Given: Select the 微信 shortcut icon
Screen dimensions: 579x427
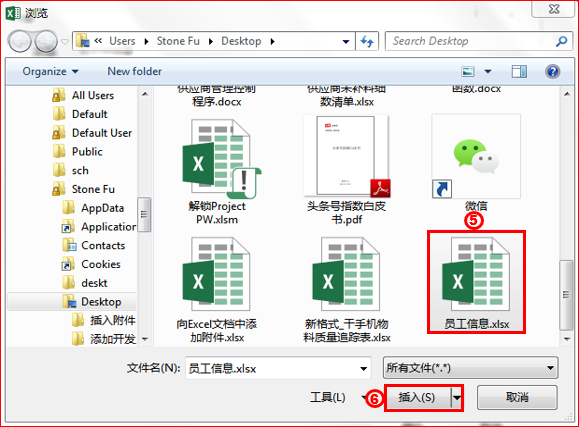Looking at the screenshot, I should 476,157.
